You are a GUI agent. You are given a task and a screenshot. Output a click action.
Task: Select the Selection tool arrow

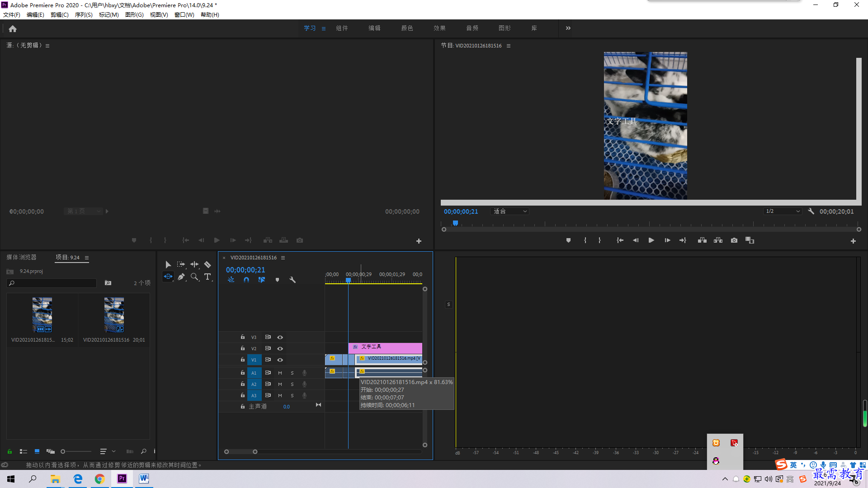(168, 264)
